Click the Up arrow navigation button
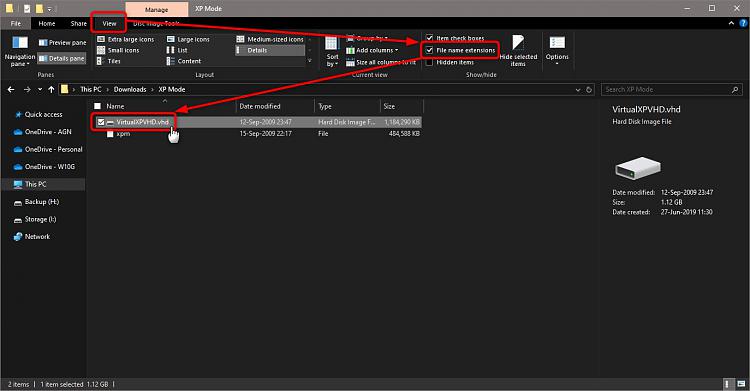This screenshot has width=750, height=391. point(51,89)
